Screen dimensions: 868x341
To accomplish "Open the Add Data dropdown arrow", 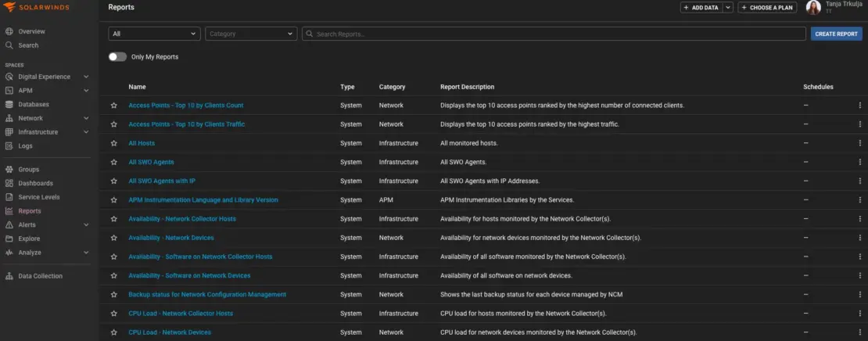I will (x=728, y=8).
